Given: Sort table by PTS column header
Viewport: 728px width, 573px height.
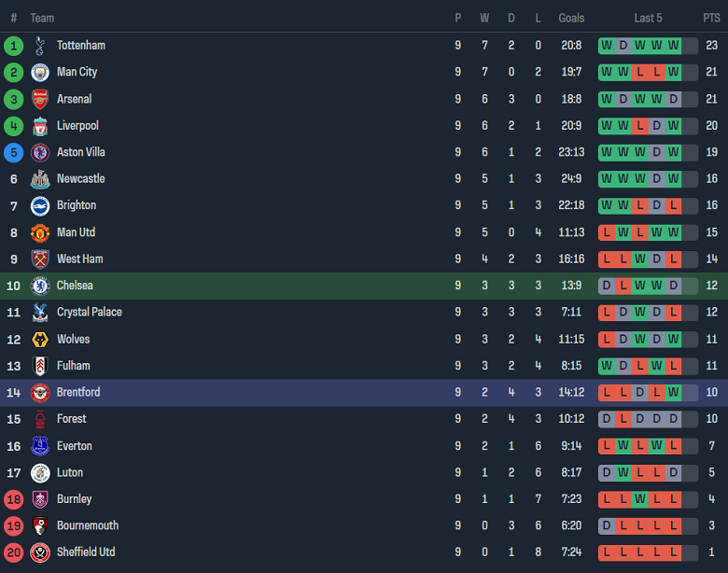Looking at the screenshot, I should [x=711, y=18].
